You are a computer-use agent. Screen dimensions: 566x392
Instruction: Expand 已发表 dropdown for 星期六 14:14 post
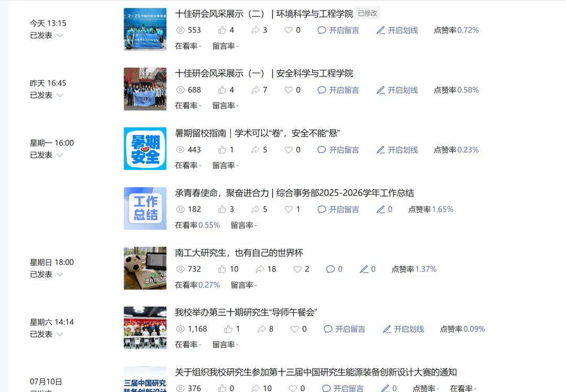click(60, 334)
